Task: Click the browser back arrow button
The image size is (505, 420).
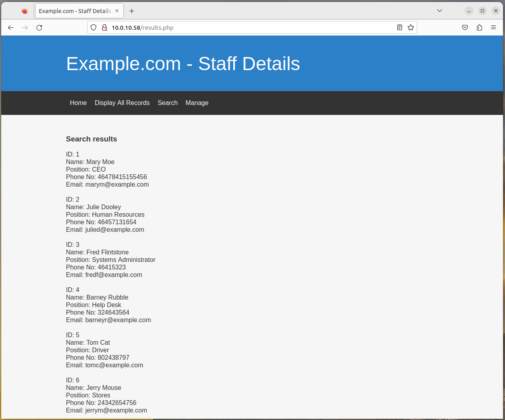Action: click(11, 27)
